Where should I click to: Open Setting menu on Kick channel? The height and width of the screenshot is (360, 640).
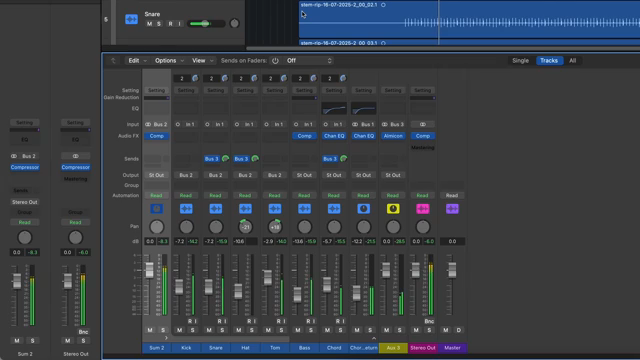coord(186,90)
